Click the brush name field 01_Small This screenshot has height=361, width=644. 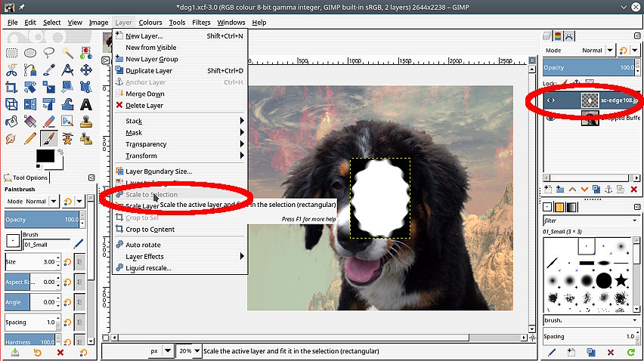47,245
